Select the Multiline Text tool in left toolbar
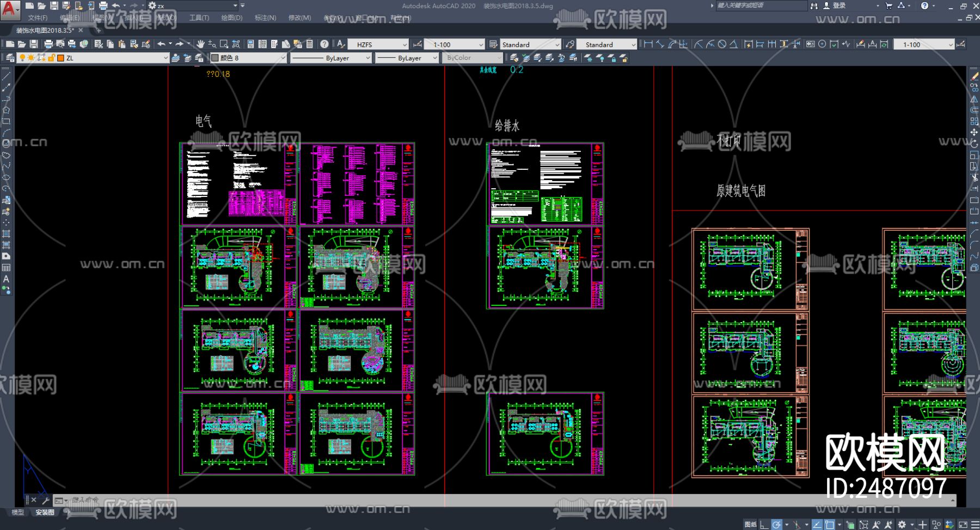 point(6,279)
